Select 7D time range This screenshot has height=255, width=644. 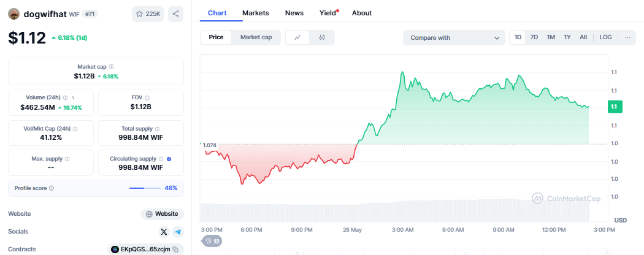534,37
